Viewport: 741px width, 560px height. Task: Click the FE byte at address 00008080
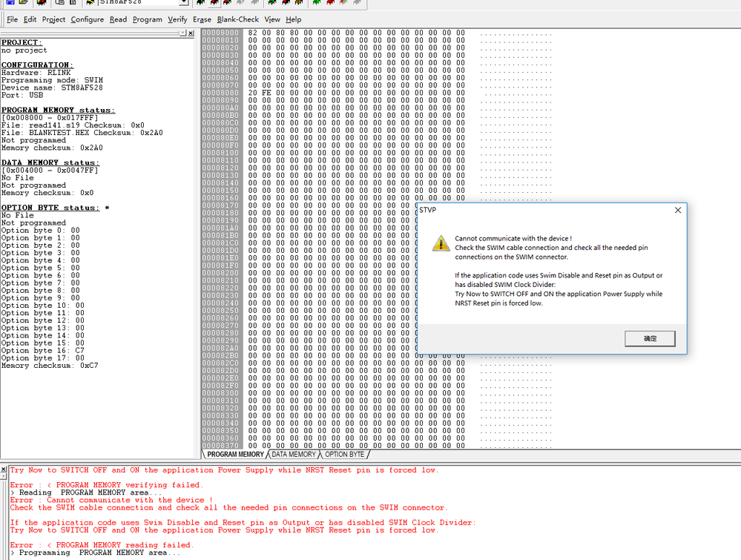[x=266, y=93]
